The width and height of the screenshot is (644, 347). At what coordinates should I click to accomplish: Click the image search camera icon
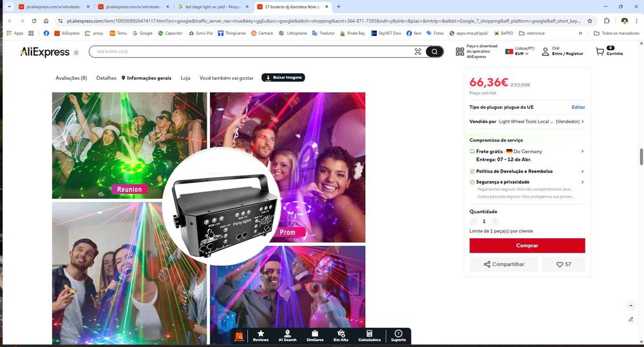click(x=418, y=52)
